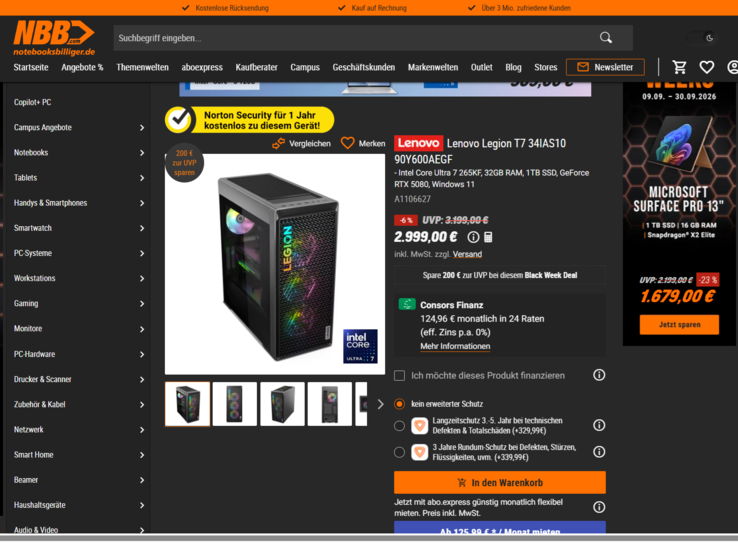Click the Versand link below price

click(467, 254)
